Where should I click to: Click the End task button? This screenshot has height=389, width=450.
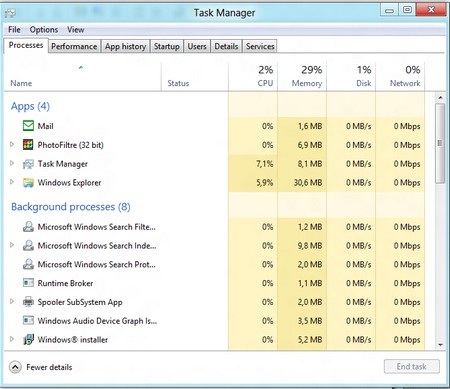(412, 367)
